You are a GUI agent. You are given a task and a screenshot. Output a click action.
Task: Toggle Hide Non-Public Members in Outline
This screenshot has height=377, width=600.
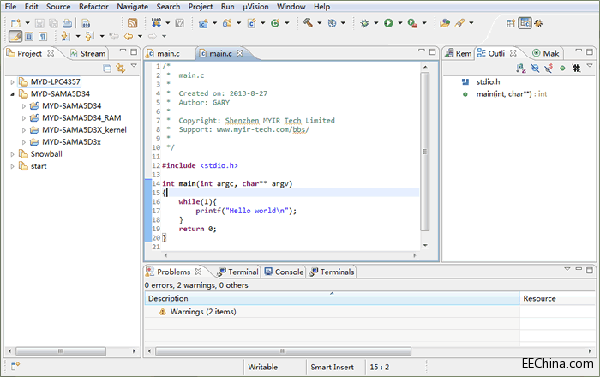pyautogui.click(x=562, y=68)
